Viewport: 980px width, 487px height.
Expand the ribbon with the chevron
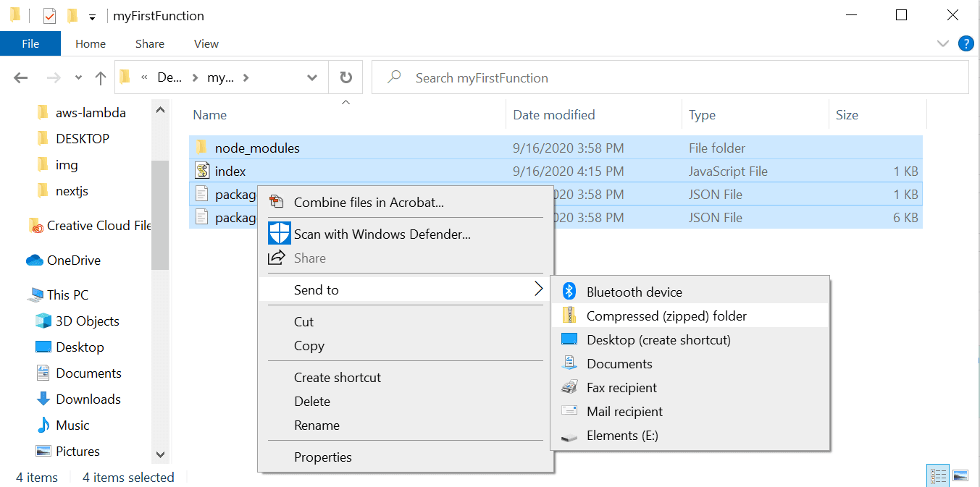(x=942, y=43)
